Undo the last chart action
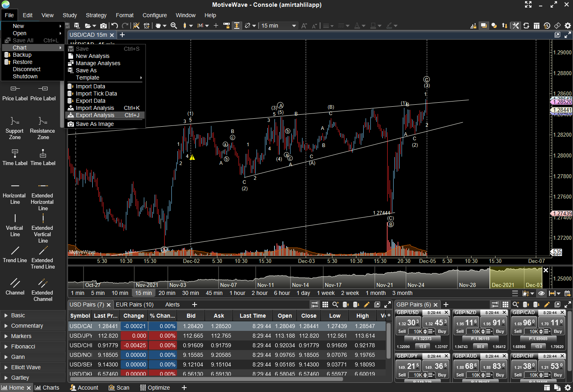Image resolution: width=573 pixels, height=392 pixels. pos(115,26)
